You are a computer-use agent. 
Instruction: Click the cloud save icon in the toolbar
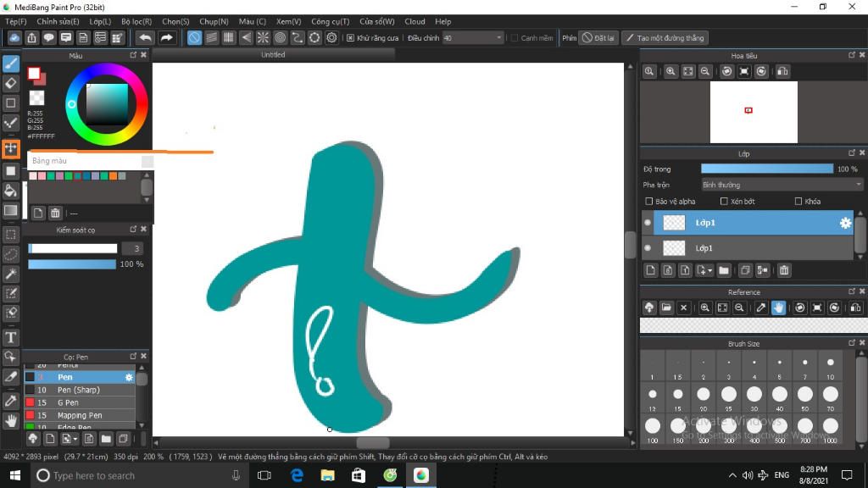pos(14,37)
